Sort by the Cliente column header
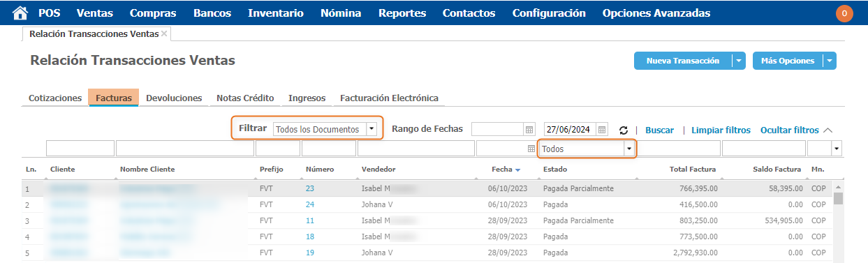This screenshot has height=263, width=868. click(63, 170)
